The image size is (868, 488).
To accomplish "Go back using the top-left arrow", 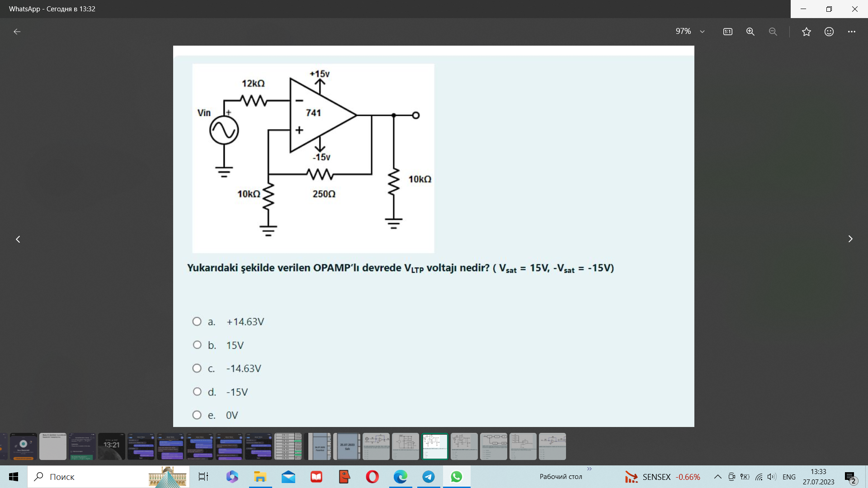I will coord(17,32).
